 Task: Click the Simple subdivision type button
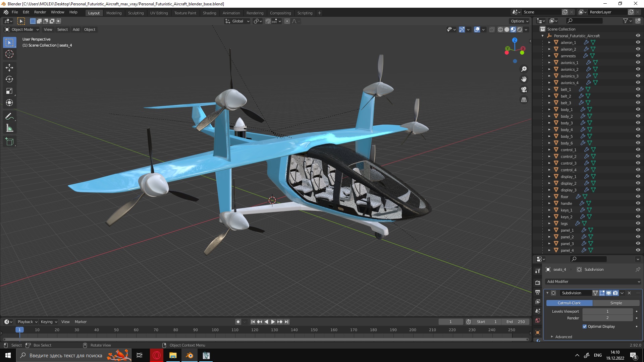(x=616, y=303)
